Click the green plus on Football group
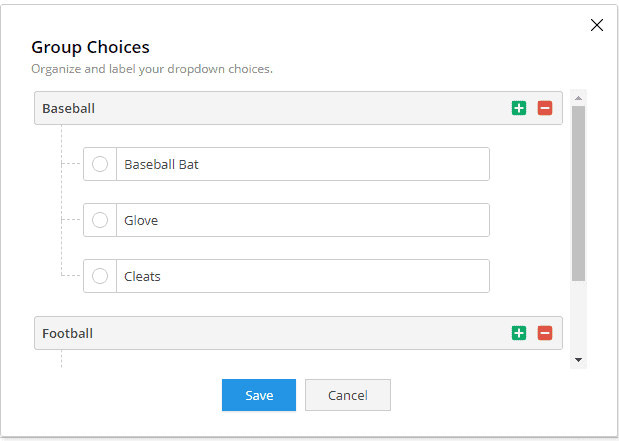 [519, 333]
